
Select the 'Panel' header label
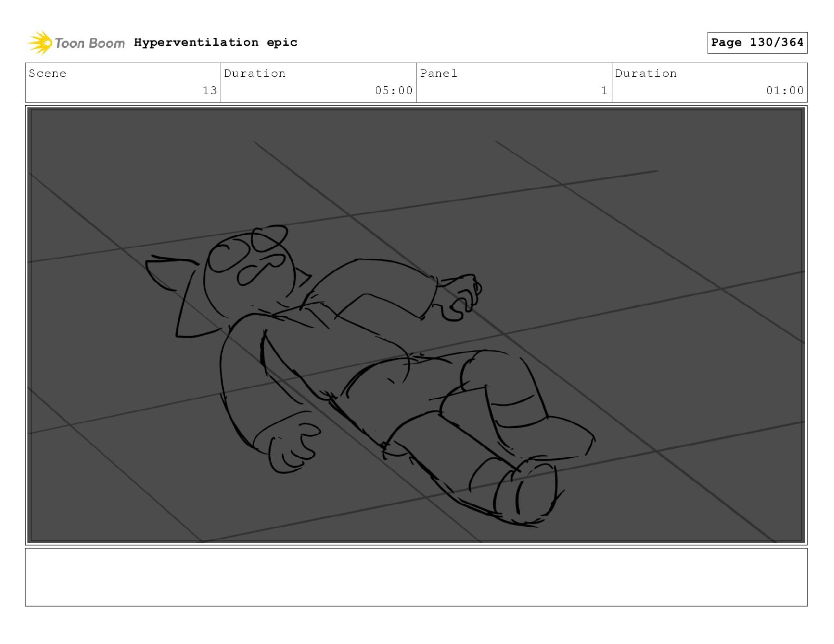439,73
